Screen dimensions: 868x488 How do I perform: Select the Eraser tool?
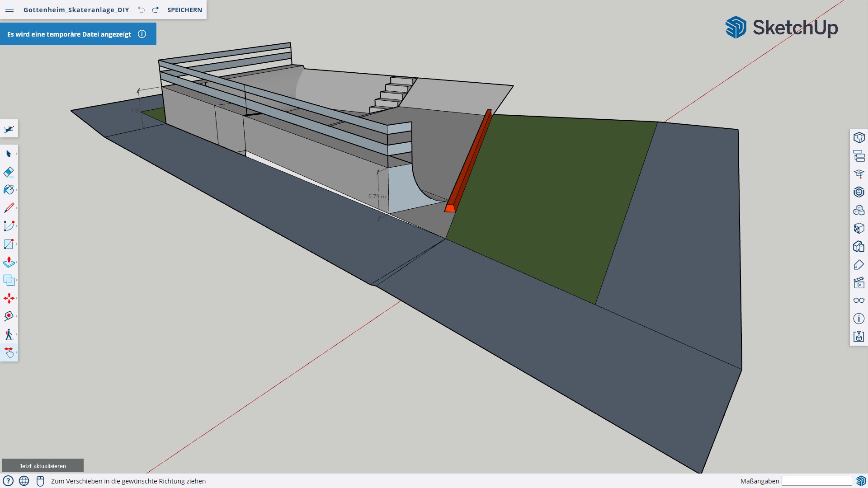(9, 172)
